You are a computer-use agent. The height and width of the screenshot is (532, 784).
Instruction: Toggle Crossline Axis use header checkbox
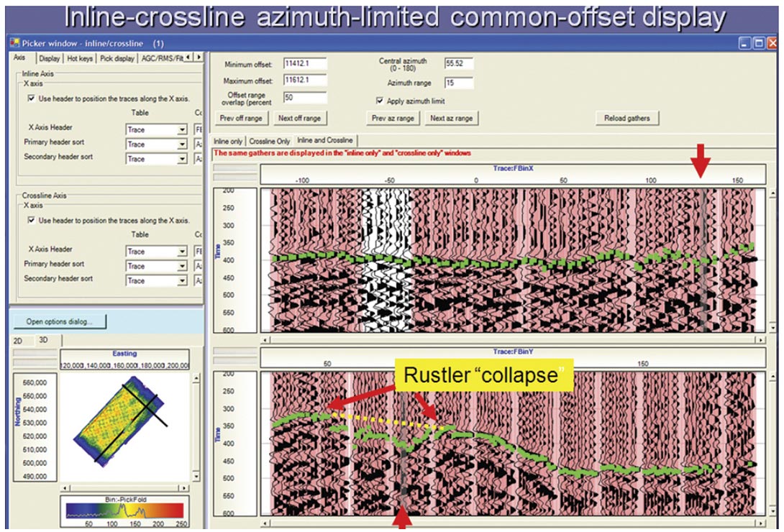[32, 220]
